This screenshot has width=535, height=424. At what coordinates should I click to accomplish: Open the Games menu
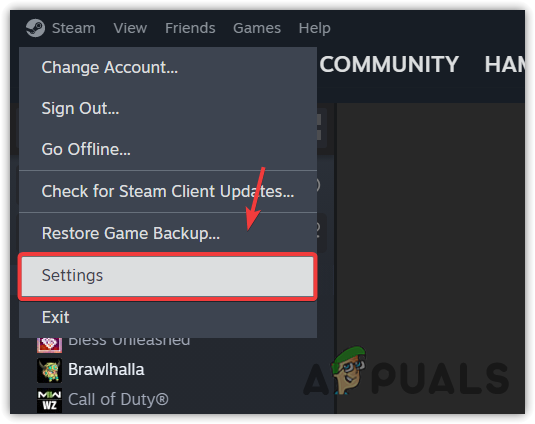point(257,28)
